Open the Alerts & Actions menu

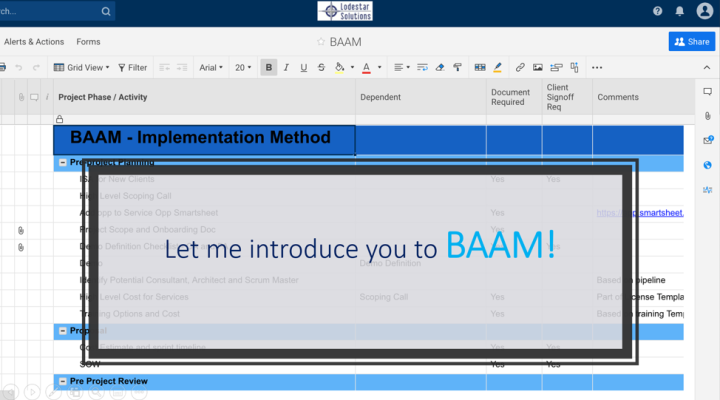tap(34, 42)
